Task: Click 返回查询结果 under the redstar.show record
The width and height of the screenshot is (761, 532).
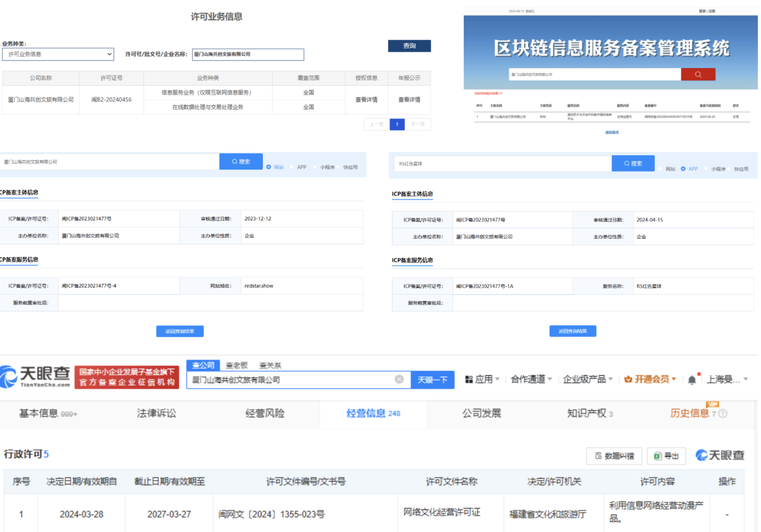Action: pos(180,331)
